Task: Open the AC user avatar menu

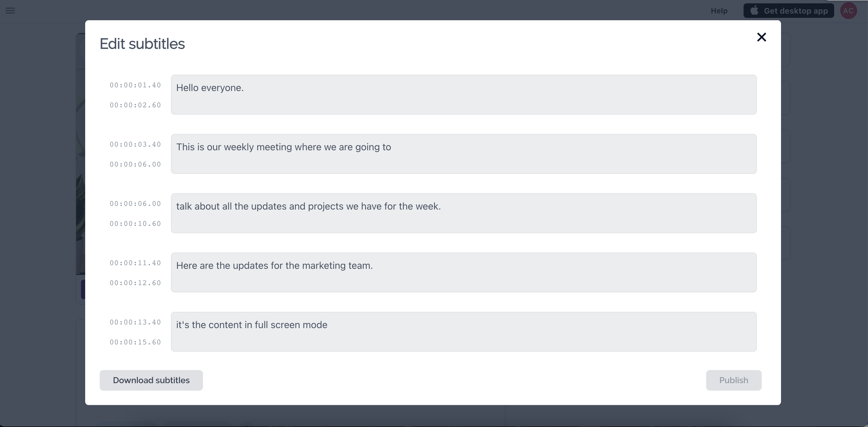Action: pos(848,11)
